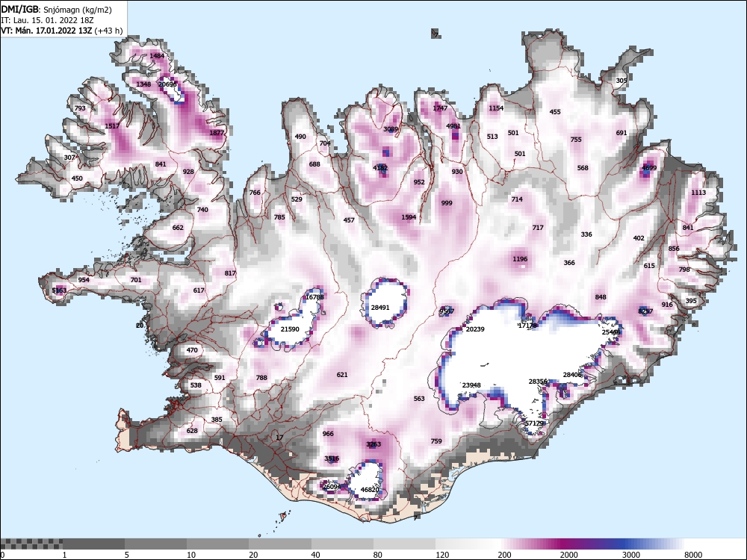
Task: Click the map value '759'
Action: pyautogui.click(x=436, y=441)
